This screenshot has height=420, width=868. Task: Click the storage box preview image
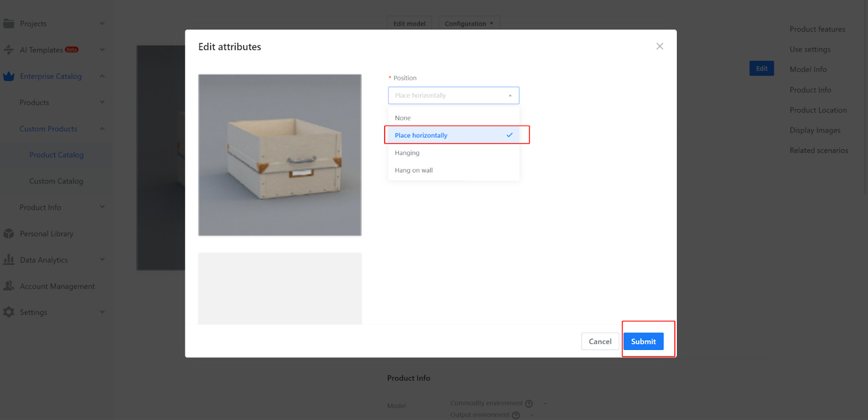(x=280, y=155)
